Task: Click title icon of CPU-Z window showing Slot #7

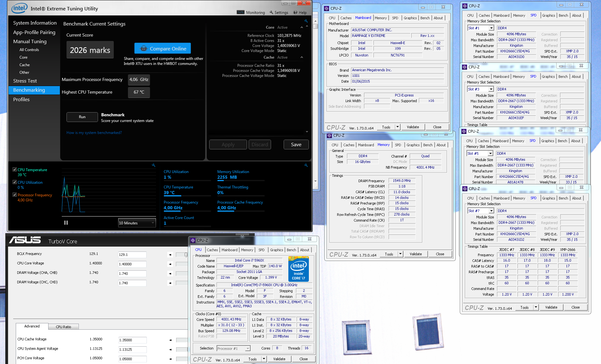Action: (465, 188)
